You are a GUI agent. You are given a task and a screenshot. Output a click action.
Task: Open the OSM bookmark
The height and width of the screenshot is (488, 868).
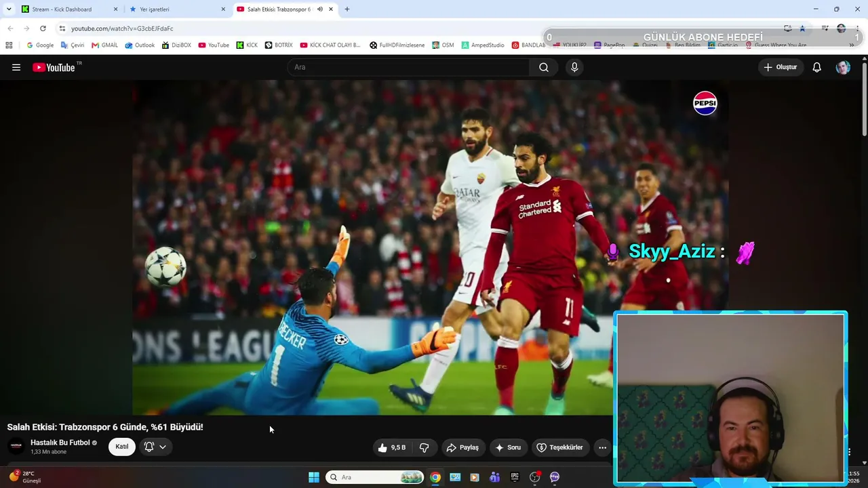[x=443, y=45]
